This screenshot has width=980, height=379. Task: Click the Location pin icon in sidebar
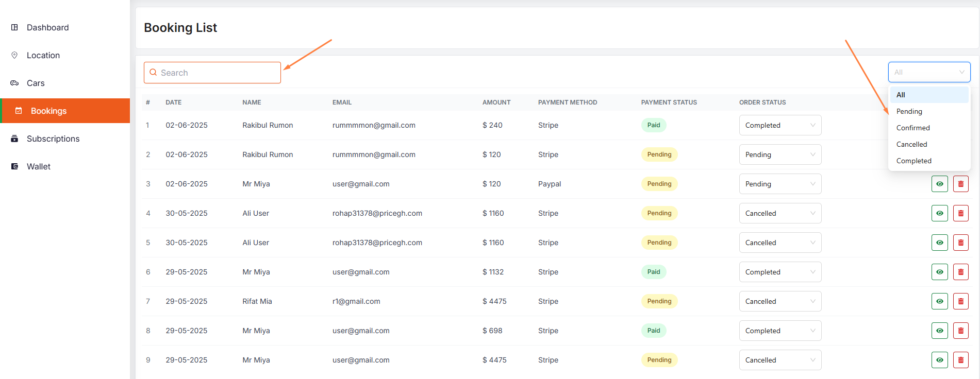tap(14, 55)
